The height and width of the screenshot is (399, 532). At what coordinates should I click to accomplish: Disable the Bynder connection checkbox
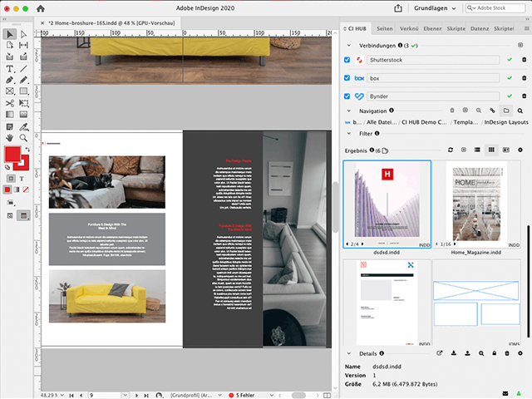pos(347,96)
